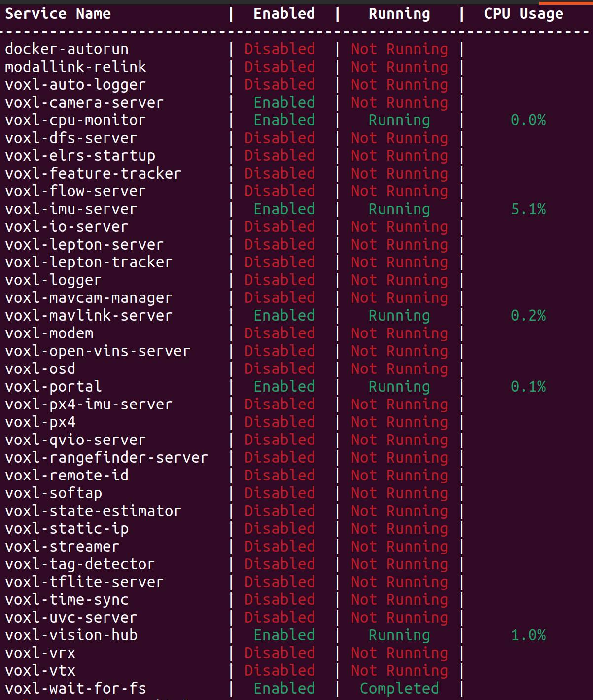The width and height of the screenshot is (593, 700).
Task: Click the voxl-mavlink-server Enabled status
Action: click(284, 316)
